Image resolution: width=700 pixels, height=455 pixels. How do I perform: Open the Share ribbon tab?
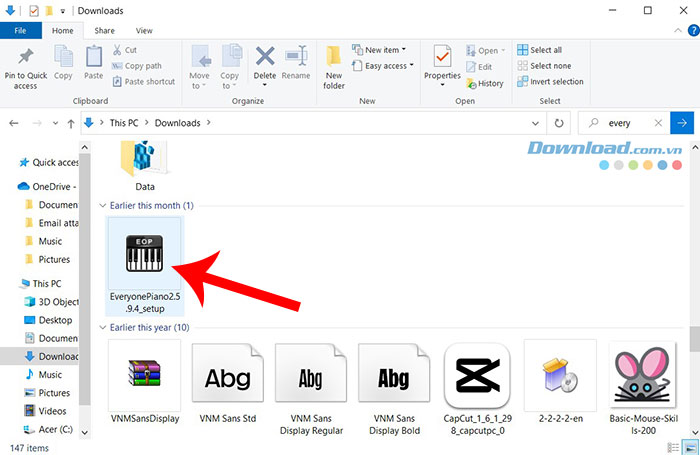click(x=104, y=31)
